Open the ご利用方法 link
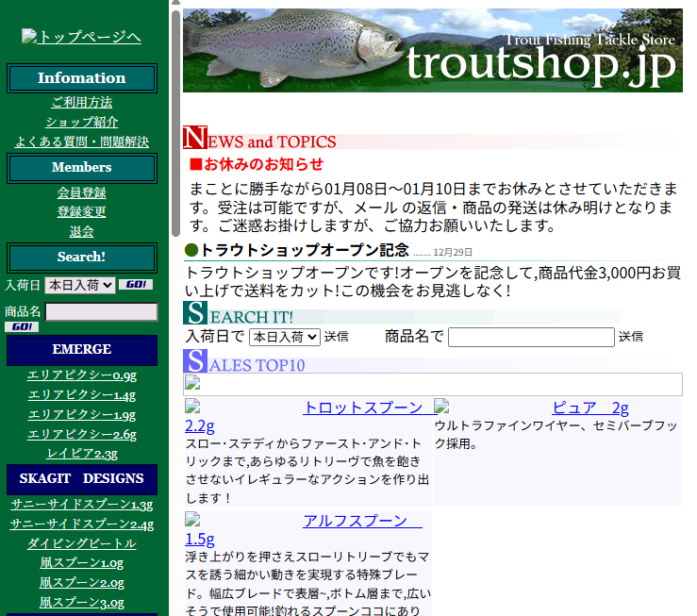 coord(82,102)
